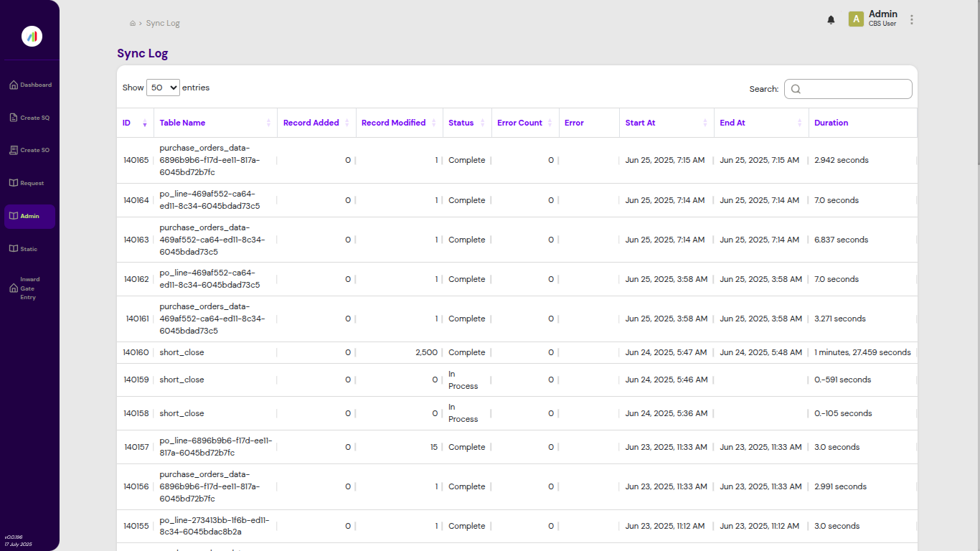Click End At Jun 24, 2025, 5:48 AM

click(761, 352)
